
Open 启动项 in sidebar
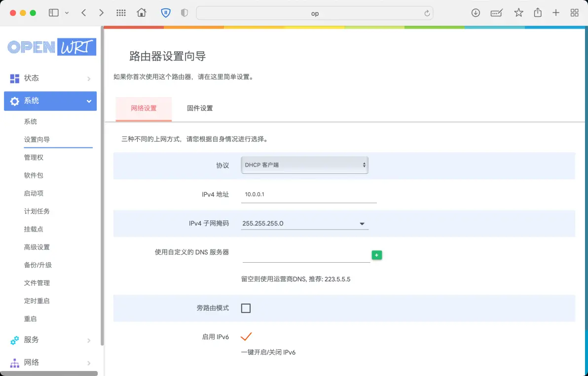tap(34, 193)
